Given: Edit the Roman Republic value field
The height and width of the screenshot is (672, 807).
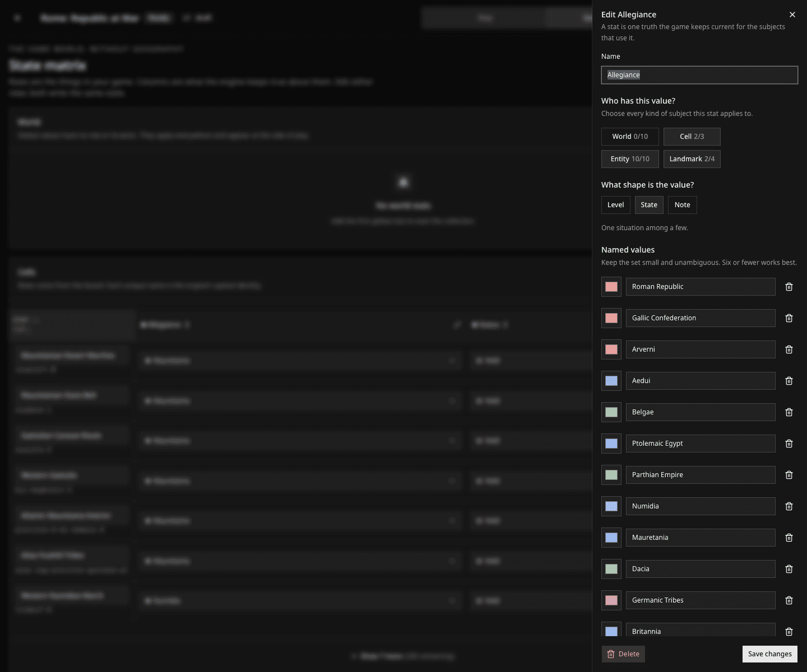Looking at the screenshot, I should [701, 287].
